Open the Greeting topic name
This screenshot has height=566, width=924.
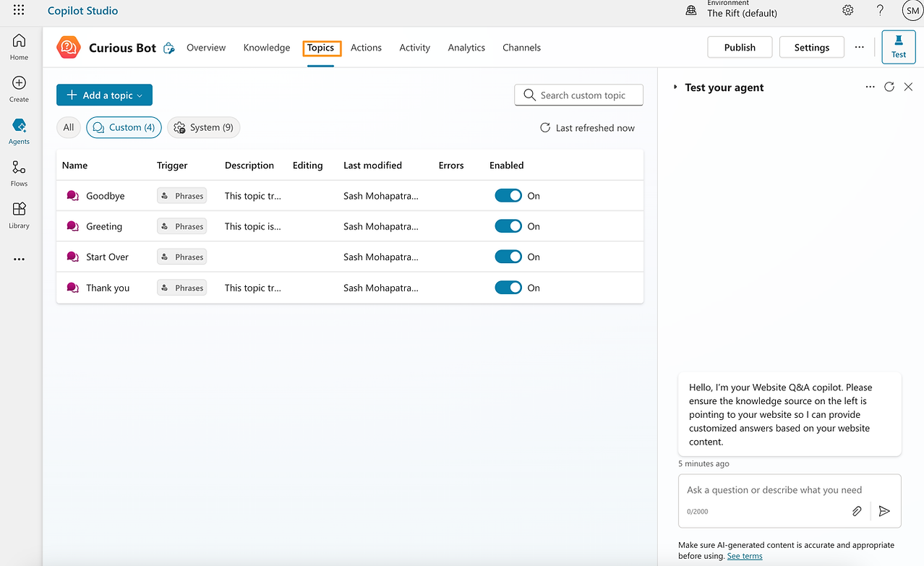tap(104, 226)
